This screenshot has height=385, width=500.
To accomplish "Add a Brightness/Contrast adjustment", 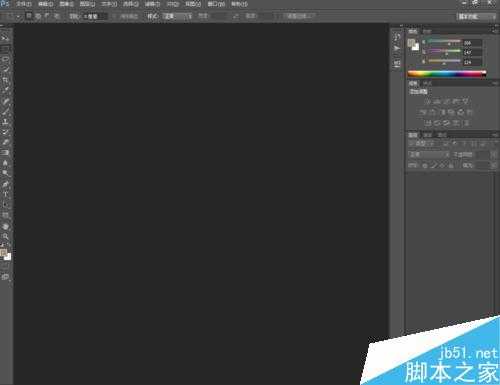I will point(428,101).
